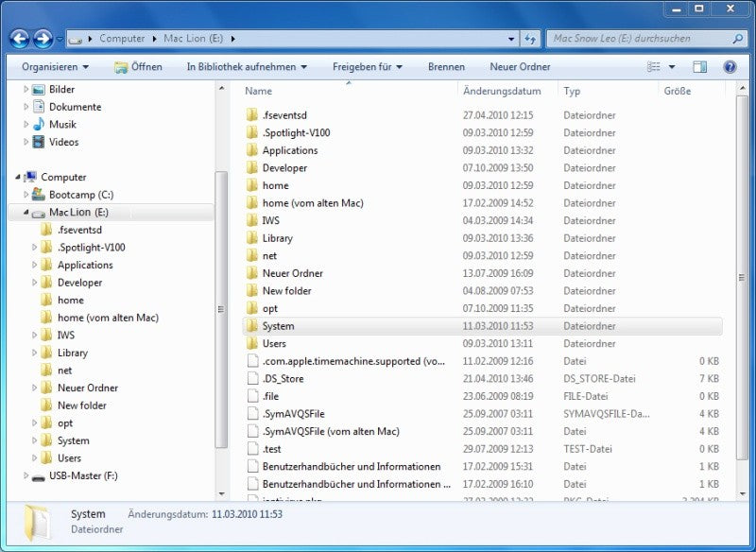Click the file list scroll down arrow
Image resolution: width=756 pixels, height=552 pixels.
(742, 493)
